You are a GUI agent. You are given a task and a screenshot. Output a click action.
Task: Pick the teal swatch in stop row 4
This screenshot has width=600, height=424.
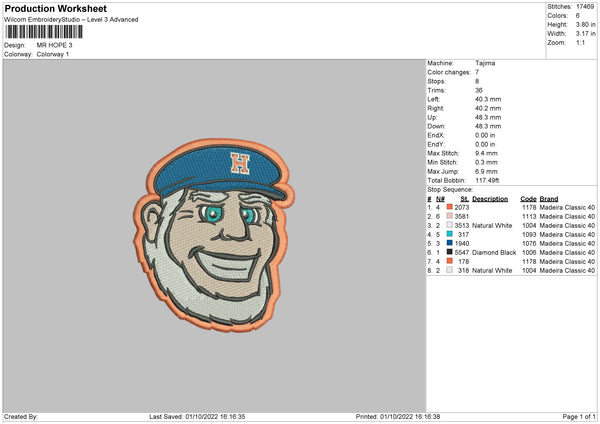pos(450,234)
